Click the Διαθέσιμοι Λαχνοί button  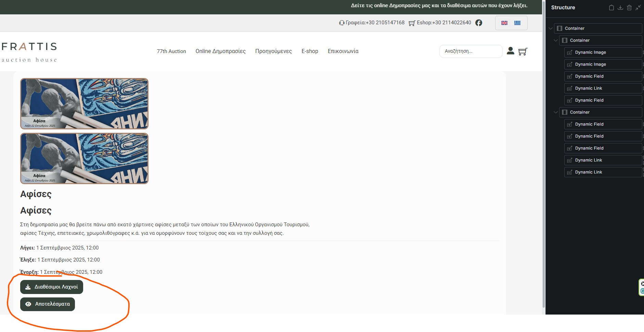pos(52,287)
